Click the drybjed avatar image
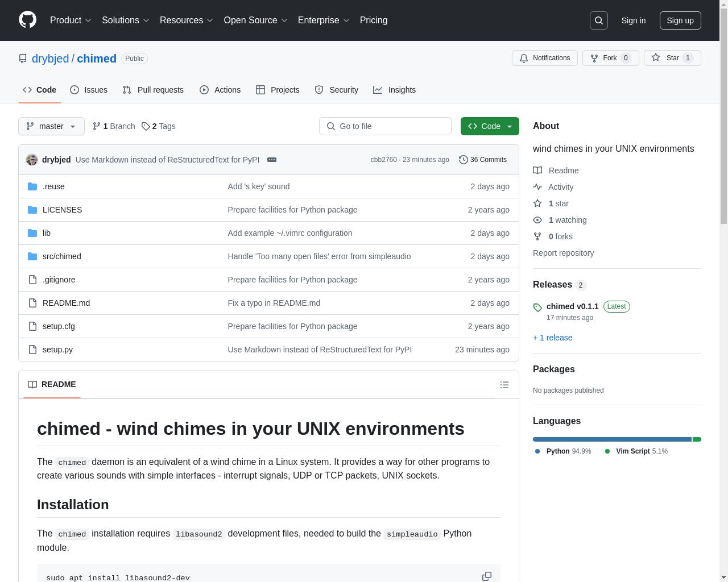The image size is (728, 582). (32, 160)
